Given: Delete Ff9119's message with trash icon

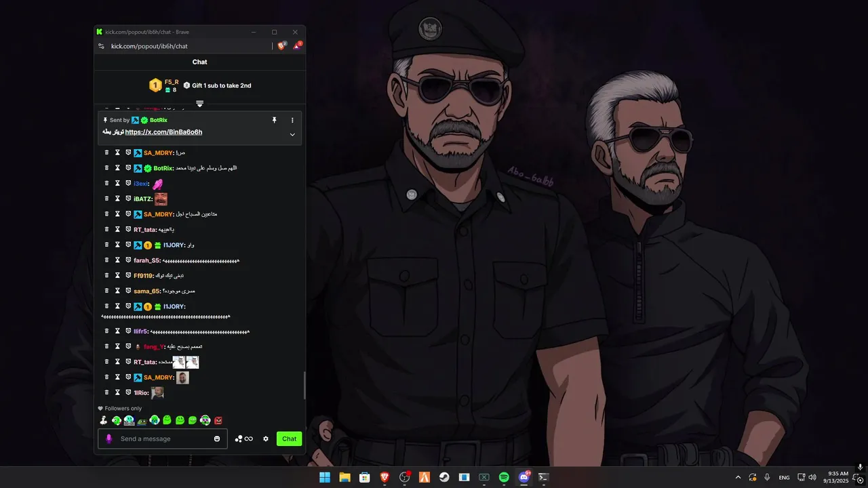Looking at the screenshot, I should pyautogui.click(x=106, y=276).
